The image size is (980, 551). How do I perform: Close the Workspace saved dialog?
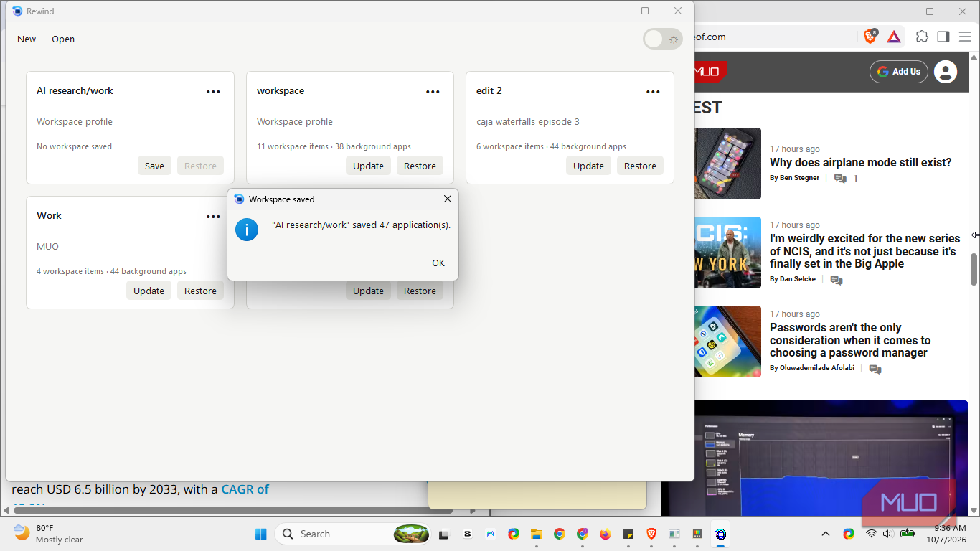point(447,199)
